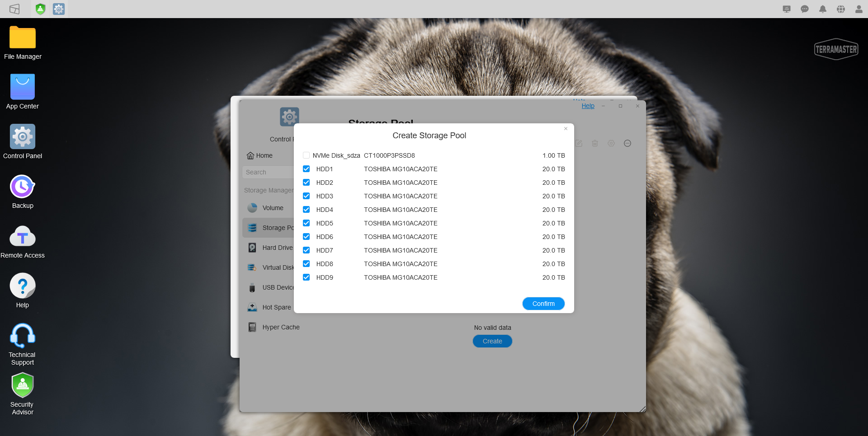Open the more options ellipsis icon

tap(627, 143)
